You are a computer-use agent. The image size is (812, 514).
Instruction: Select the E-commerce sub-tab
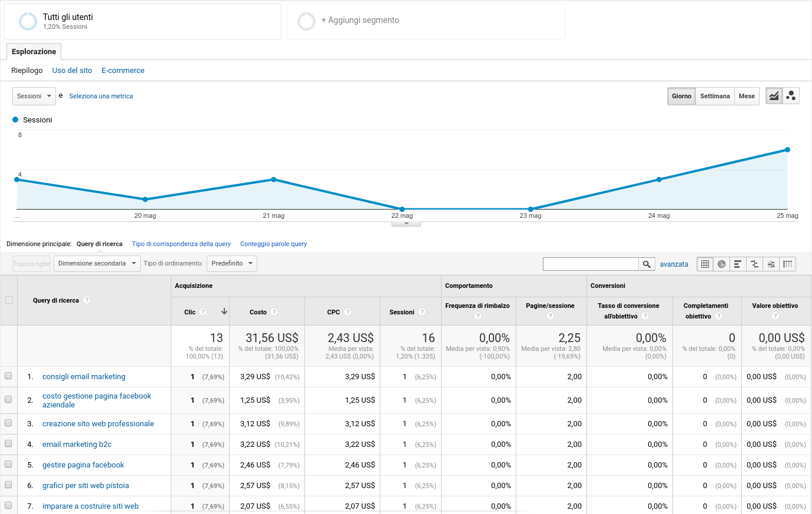tap(123, 70)
